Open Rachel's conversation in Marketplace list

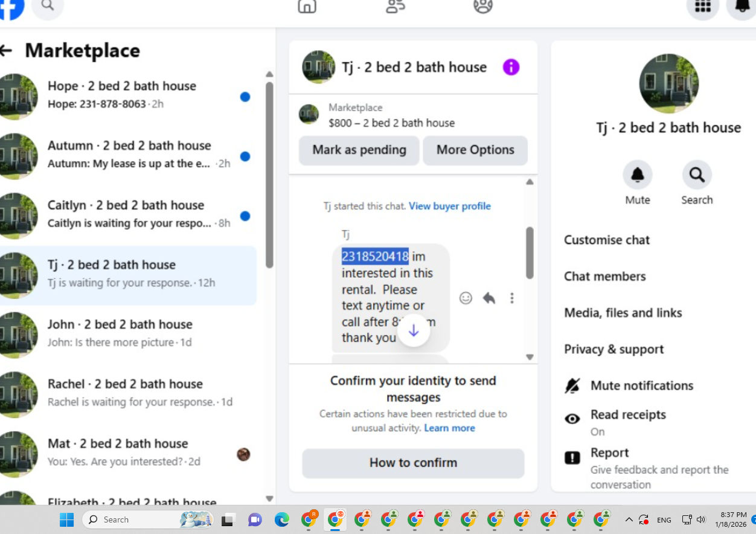coord(128,395)
